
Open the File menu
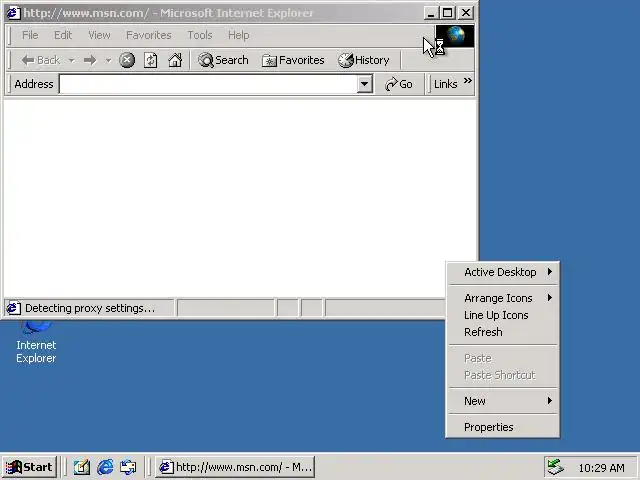[x=30, y=35]
